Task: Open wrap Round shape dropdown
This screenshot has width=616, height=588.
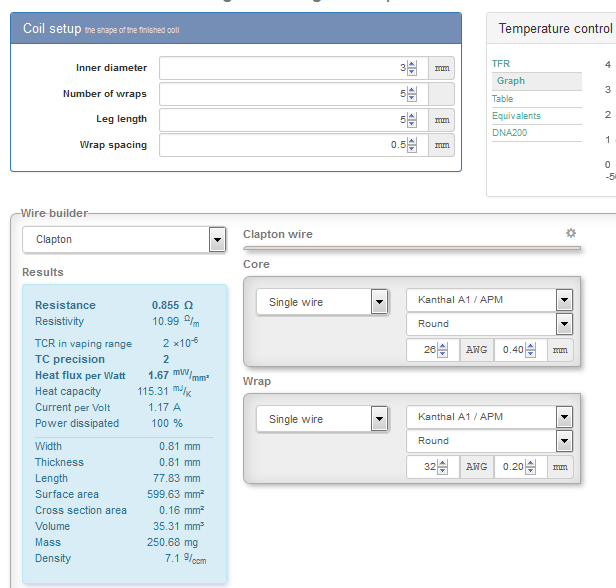Action: tap(490, 441)
